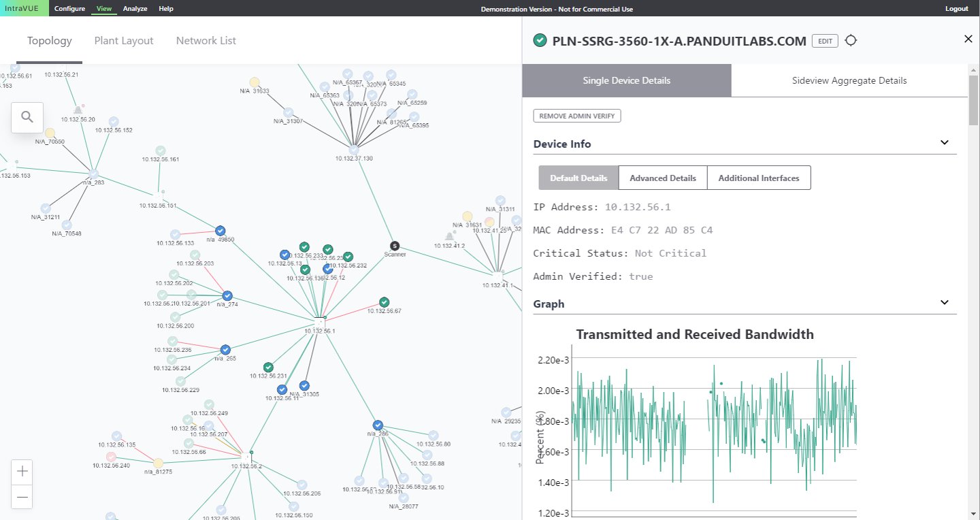Click the Remove Admin Verify button
This screenshot has width=980, height=520.
coord(577,116)
